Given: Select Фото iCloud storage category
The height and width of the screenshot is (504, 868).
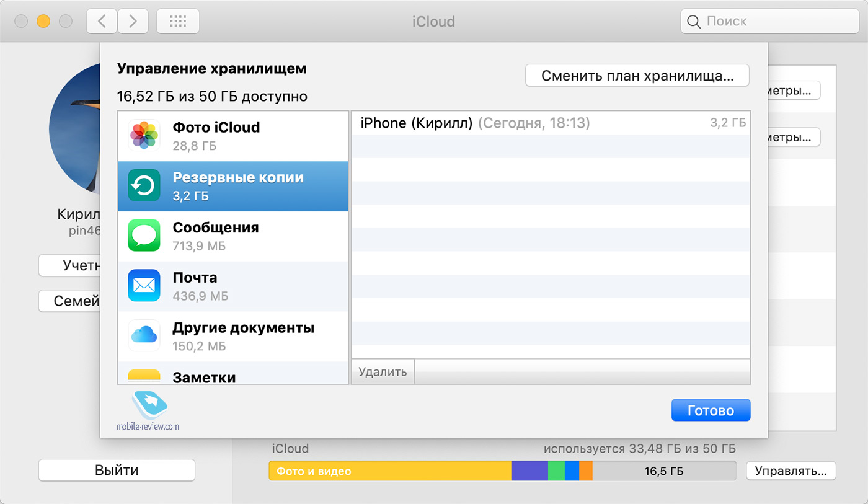Looking at the screenshot, I should pos(233,136).
